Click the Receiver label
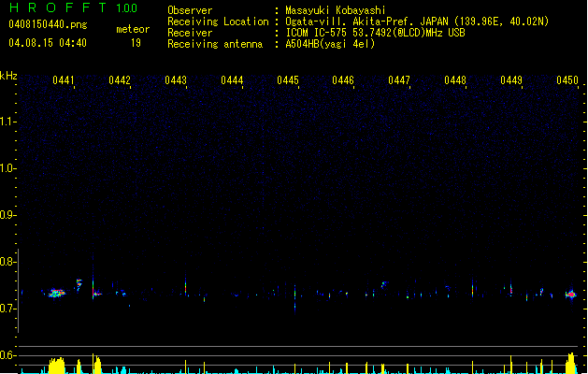The image size is (588, 374). click(190, 33)
